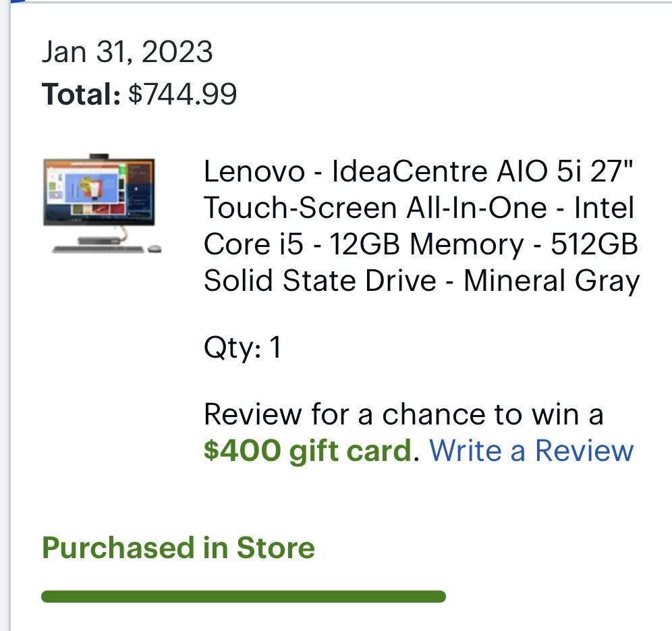Viewport: 672px width, 631px height.
Task: Click the Write a Review link
Action: (x=530, y=449)
